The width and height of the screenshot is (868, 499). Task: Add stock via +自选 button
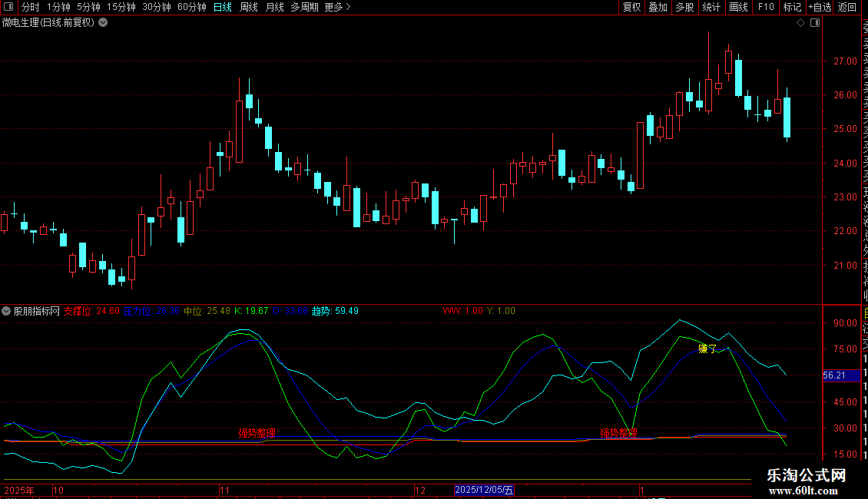[x=820, y=7]
